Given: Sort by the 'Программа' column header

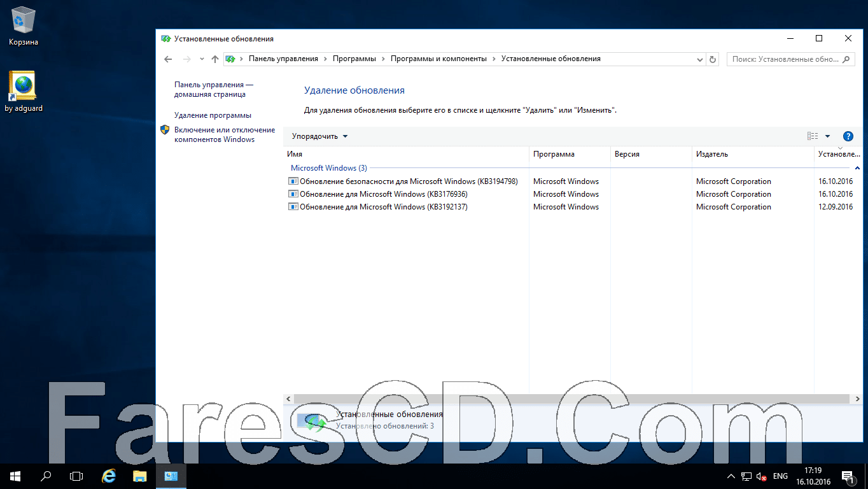Looking at the screenshot, I should [x=570, y=154].
